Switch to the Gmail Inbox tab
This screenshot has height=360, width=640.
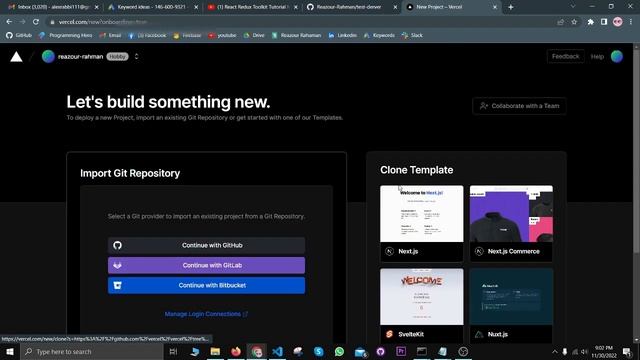53,7
